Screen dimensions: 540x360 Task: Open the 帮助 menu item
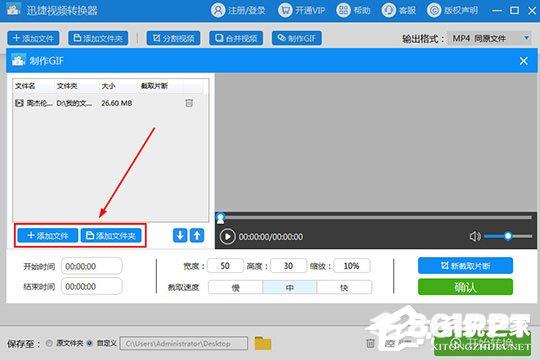click(353, 10)
